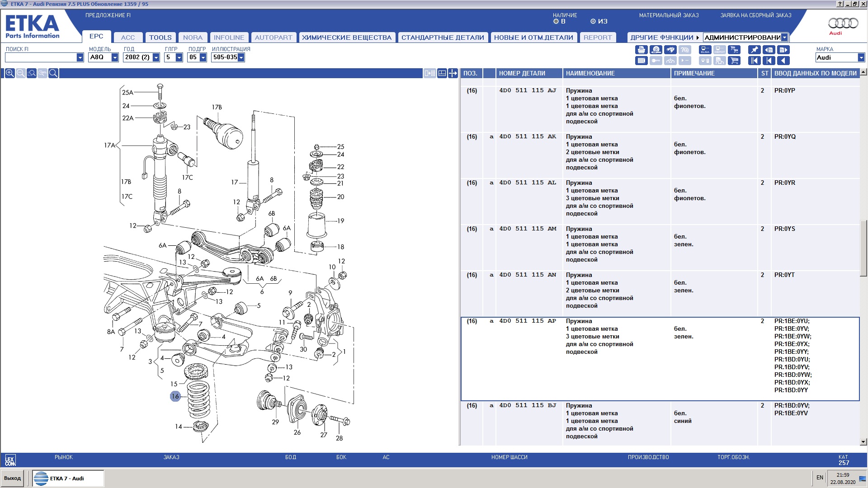Jump to first illustration double-bar arrow
This screenshot has width=868, height=488.
(754, 61)
